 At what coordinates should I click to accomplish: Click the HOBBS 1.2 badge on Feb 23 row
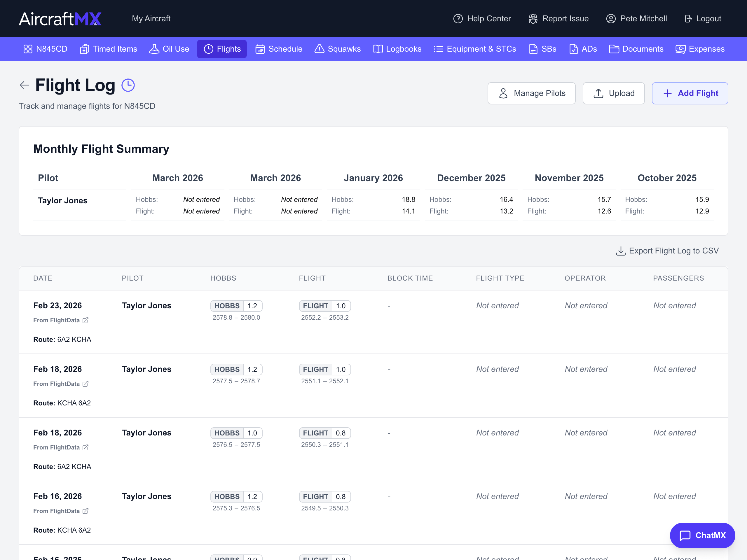[236, 306]
